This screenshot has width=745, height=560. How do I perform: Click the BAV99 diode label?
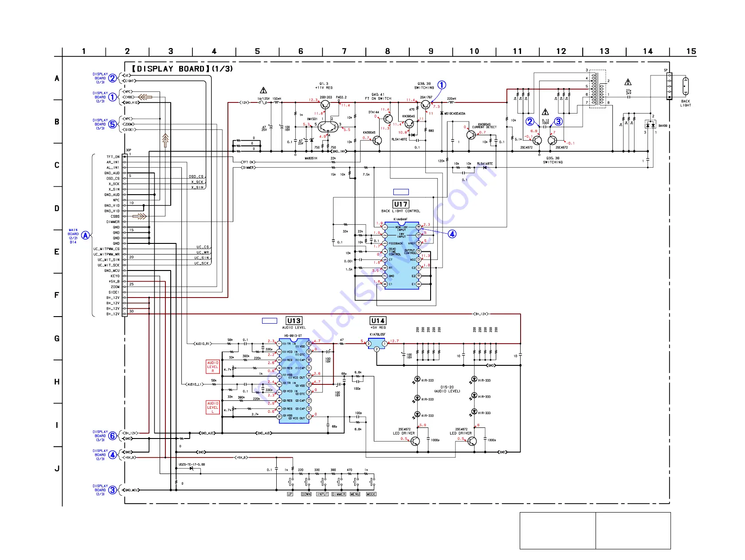click(663, 126)
